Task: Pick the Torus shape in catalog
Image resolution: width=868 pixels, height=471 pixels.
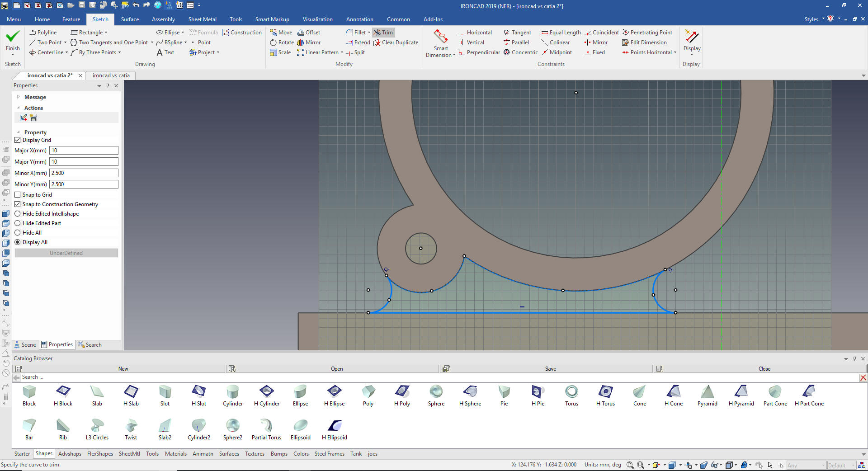Action: click(571, 396)
